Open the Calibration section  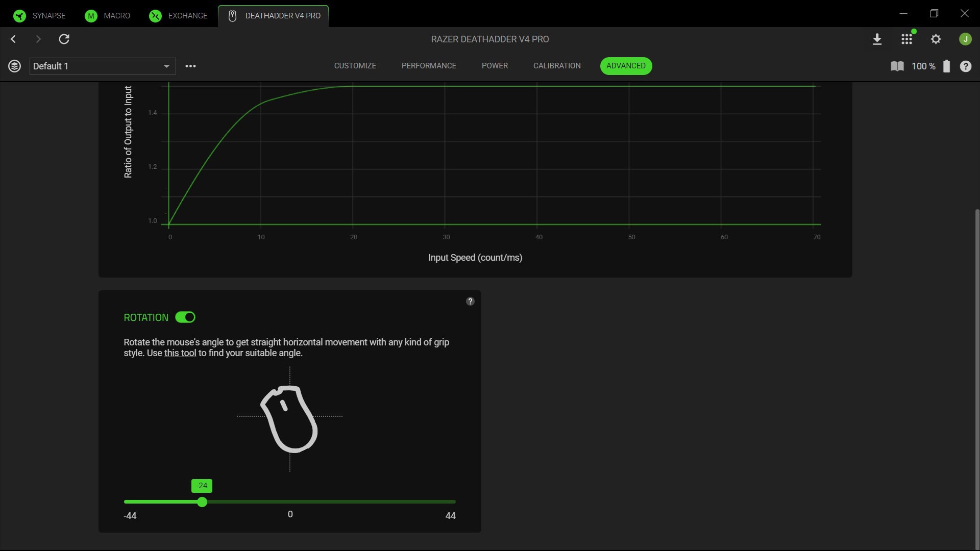click(x=557, y=66)
